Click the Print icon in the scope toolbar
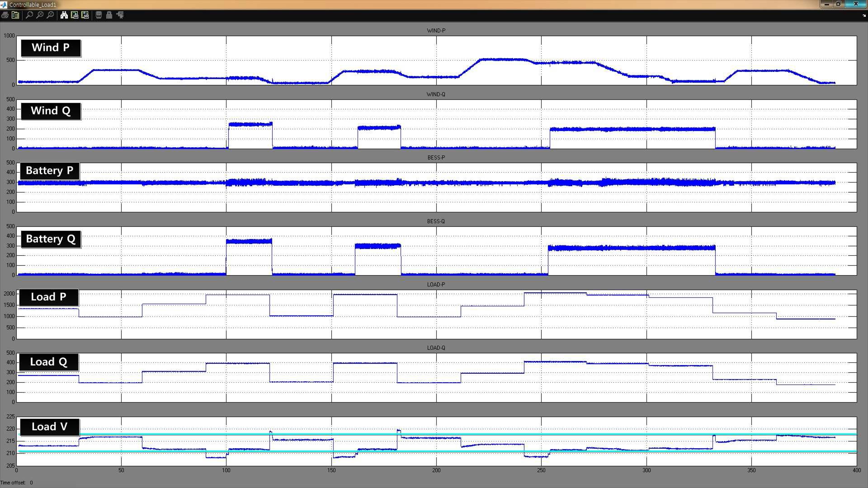The height and width of the screenshot is (488, 868). click(5, 15)
